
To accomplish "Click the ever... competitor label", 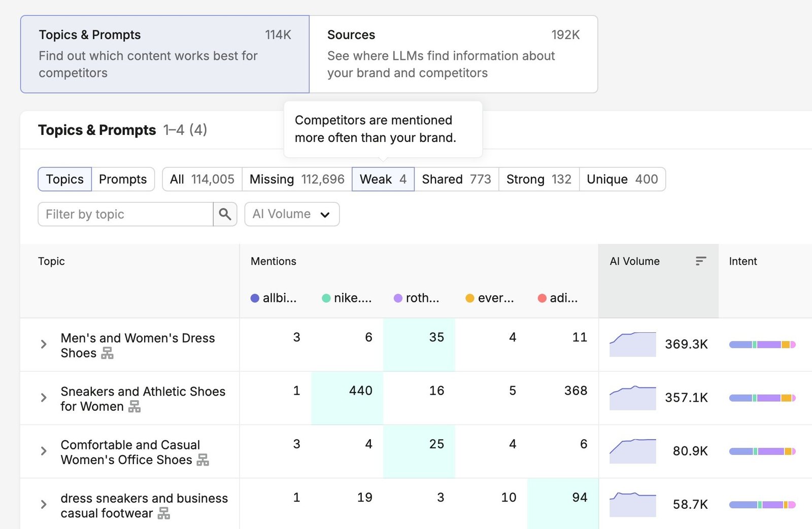I will coord(496,298).
